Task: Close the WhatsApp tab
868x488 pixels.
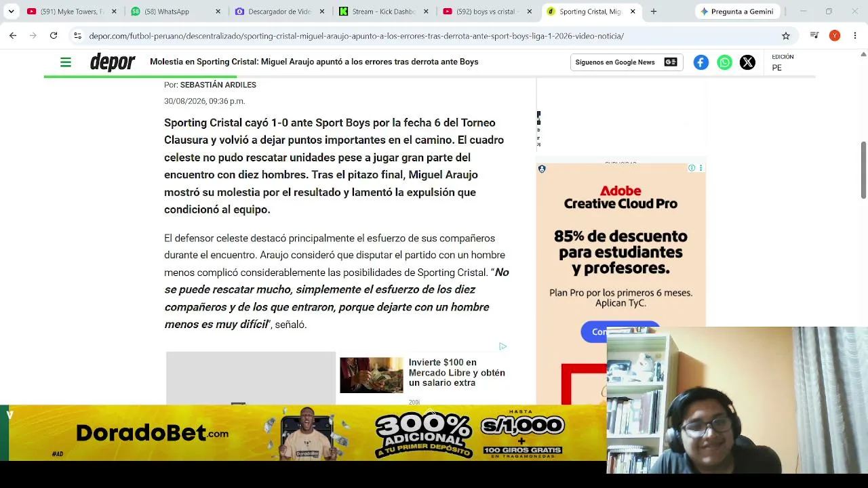Action: click(218, 12)
